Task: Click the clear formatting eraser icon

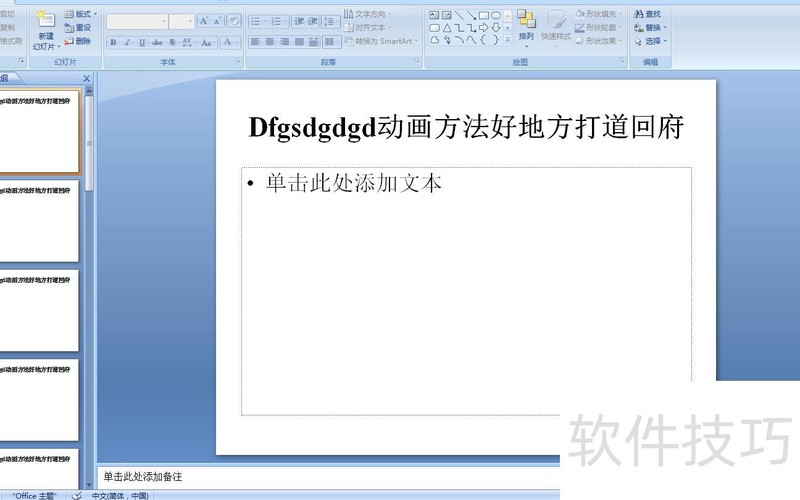Action: click(x=234, y=21)
